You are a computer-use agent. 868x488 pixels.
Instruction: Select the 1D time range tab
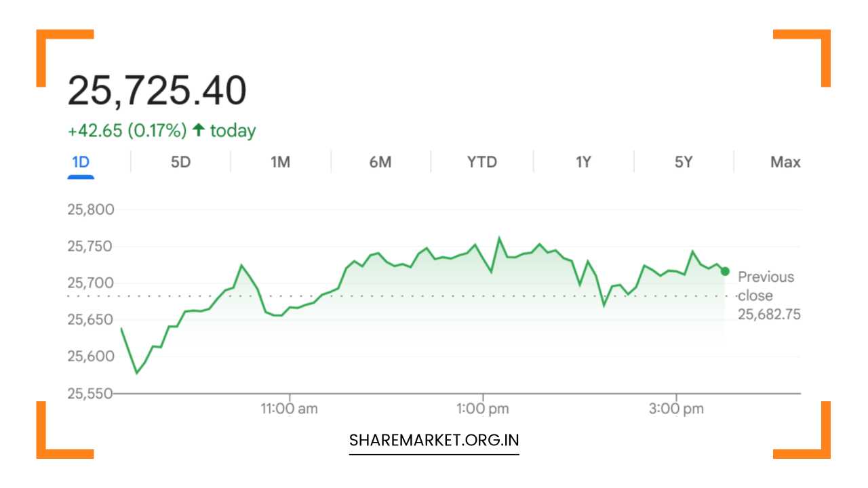coord(81,162)
